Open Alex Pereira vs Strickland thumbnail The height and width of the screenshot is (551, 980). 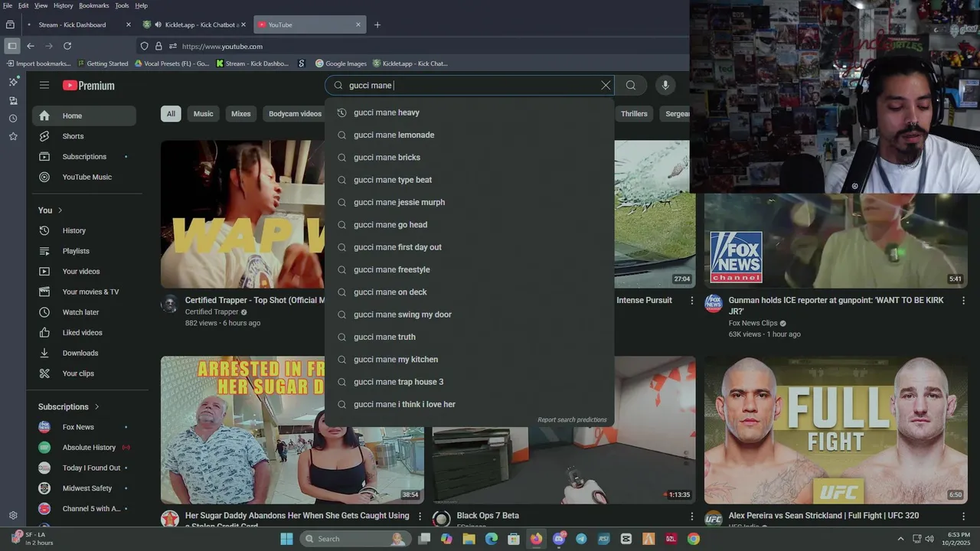click(x=835, y=430)
